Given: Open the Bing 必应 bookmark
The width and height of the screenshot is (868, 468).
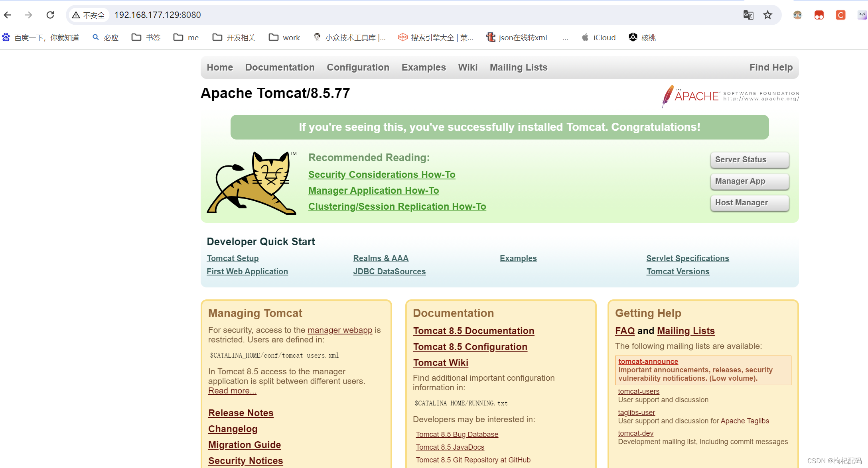Looking at the screenshot, I should tap(106, 37).
